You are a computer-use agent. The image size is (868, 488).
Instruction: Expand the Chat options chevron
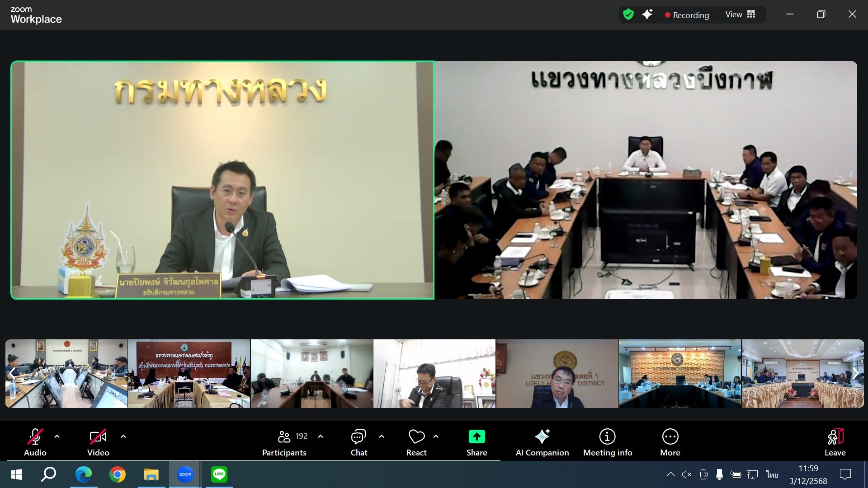pyautogui.click(x=382, y=436)
